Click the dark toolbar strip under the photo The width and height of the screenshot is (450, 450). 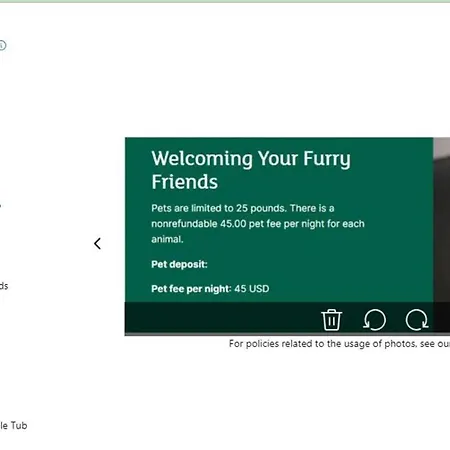coord(287,318)
